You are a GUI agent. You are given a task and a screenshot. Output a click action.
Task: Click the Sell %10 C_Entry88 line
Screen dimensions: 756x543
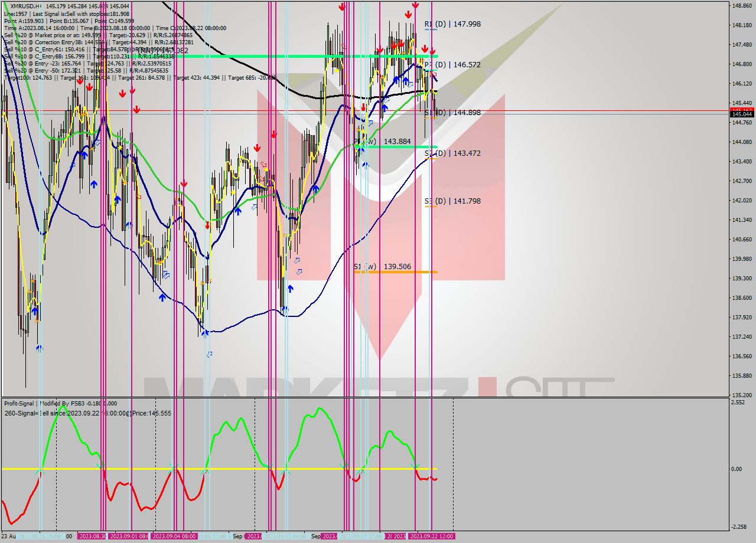[89, 56]
